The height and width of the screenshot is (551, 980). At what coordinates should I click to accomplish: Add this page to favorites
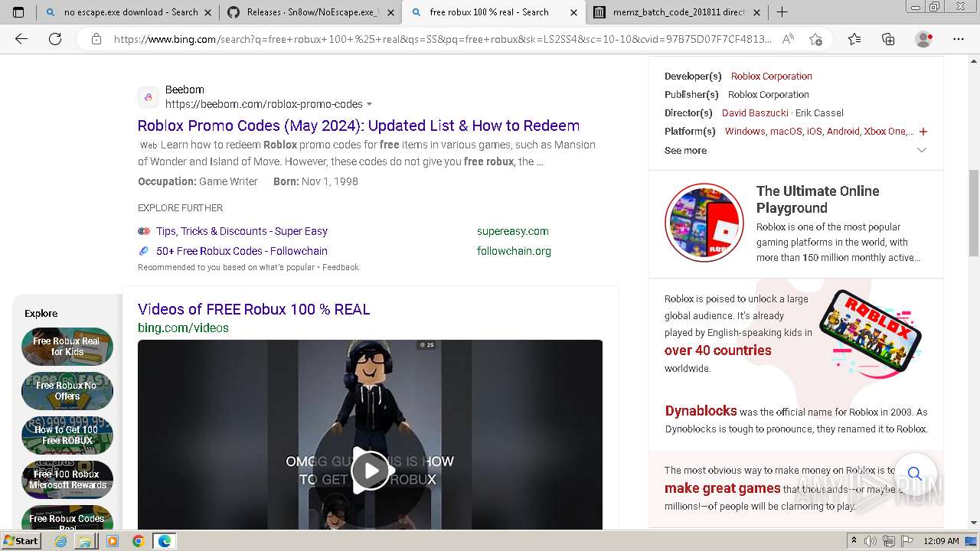815,39
